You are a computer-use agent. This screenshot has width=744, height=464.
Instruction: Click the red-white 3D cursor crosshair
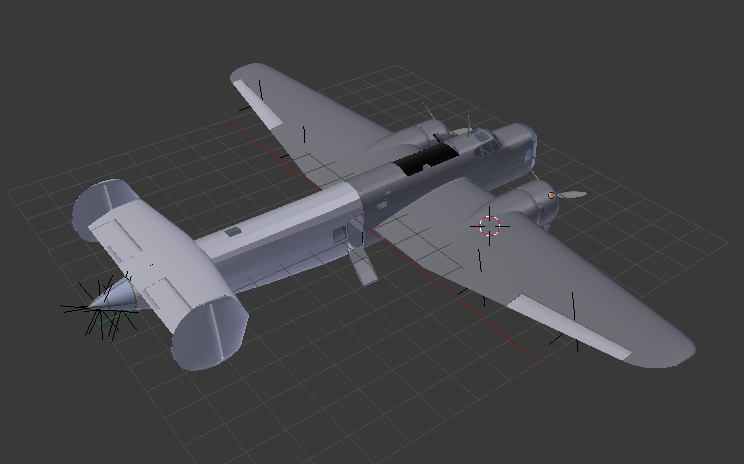pos(489,226)
